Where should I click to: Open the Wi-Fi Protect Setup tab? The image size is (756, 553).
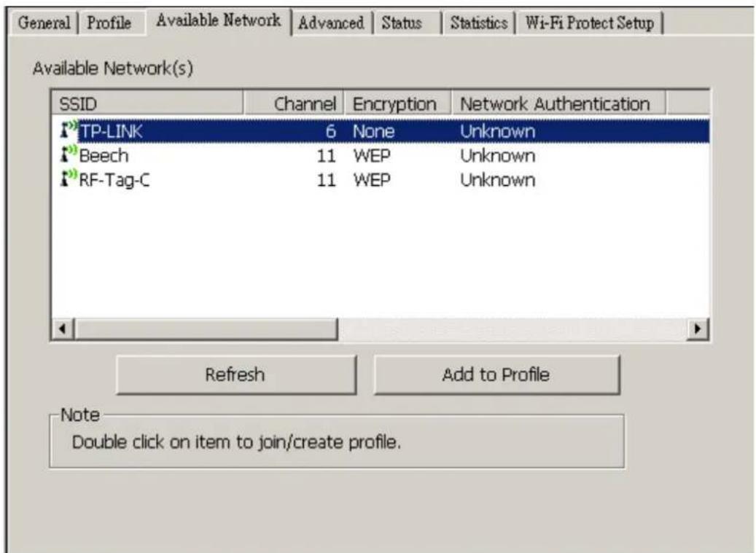(590, 23)
